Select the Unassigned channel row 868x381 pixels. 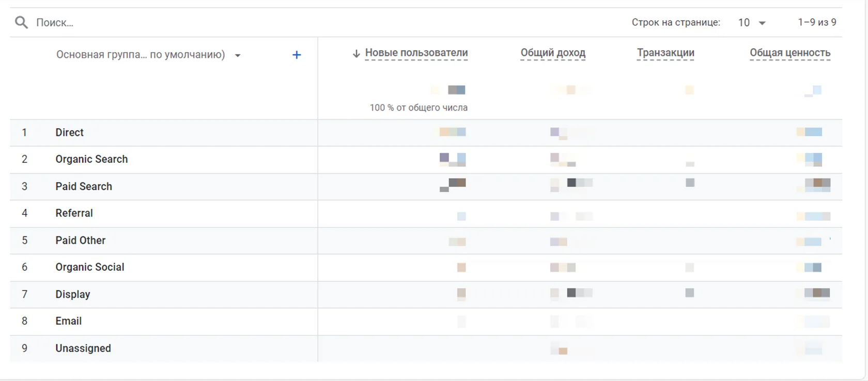[426, 348]
